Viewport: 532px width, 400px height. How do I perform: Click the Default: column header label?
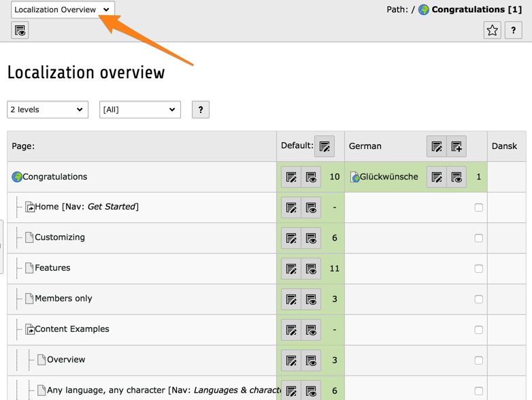[297, 146]
